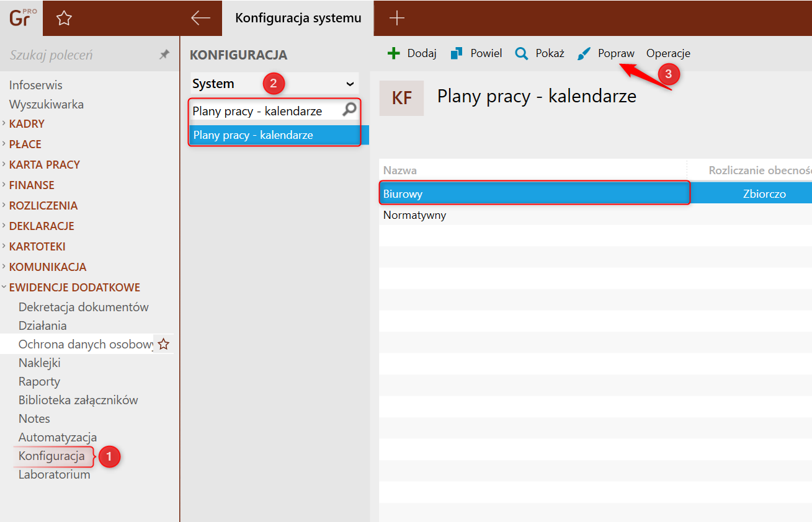The image size is (812, 522).
Task: Open favorites star in top bar
Action: 64,19
